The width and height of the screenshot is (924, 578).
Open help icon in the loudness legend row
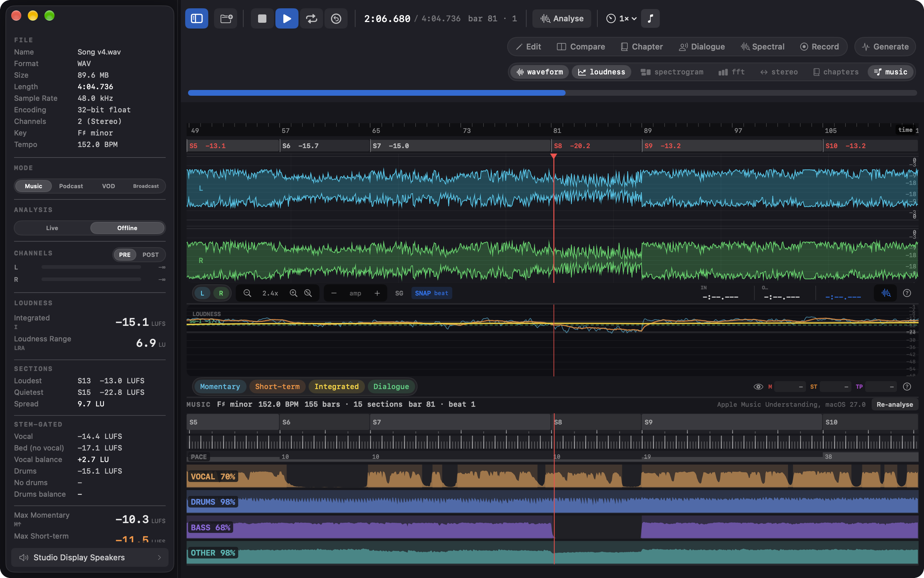[907, 387]
